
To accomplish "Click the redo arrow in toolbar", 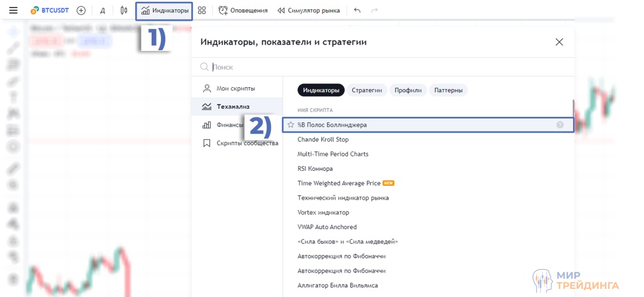I will coord(375,11).
